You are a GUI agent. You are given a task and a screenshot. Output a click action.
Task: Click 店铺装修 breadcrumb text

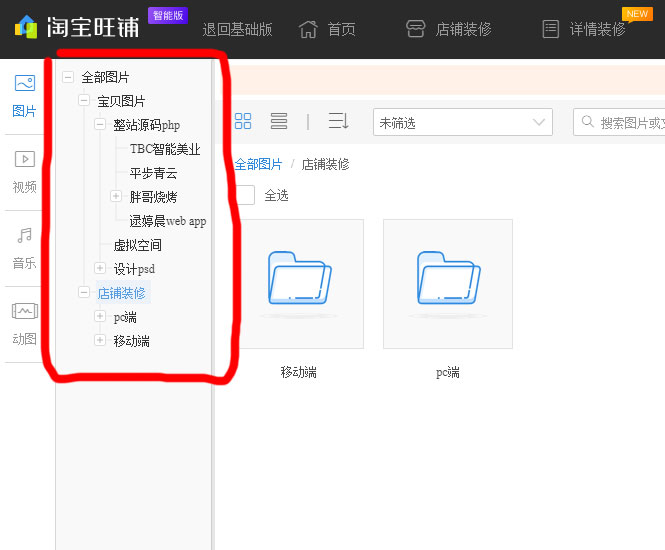tap(325, 164)
